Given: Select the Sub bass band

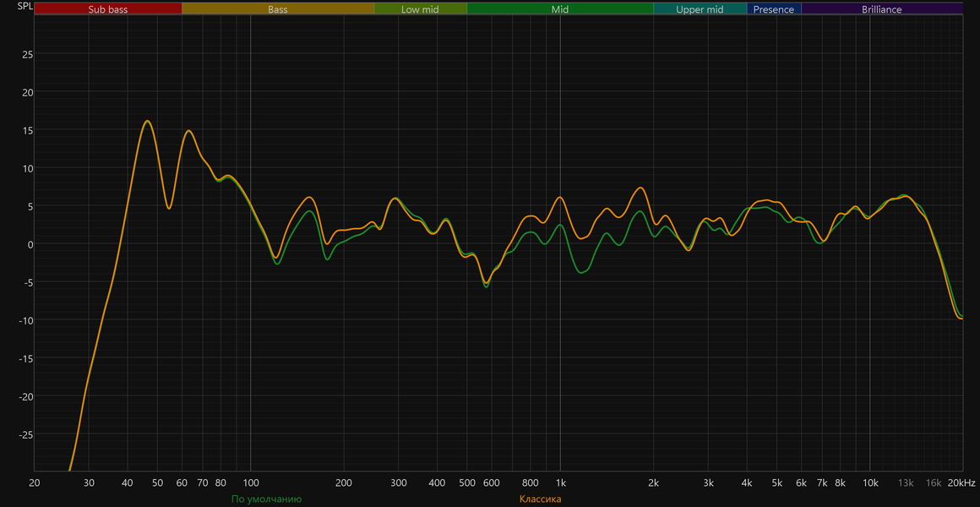Looking at the screenshot, I should point(108,8).
